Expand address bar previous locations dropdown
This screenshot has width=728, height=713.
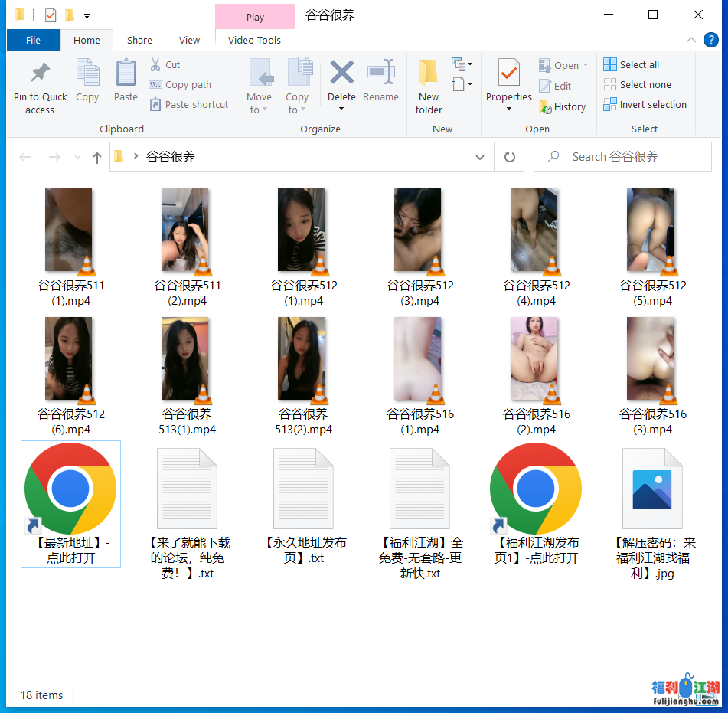tap(480, 157)
